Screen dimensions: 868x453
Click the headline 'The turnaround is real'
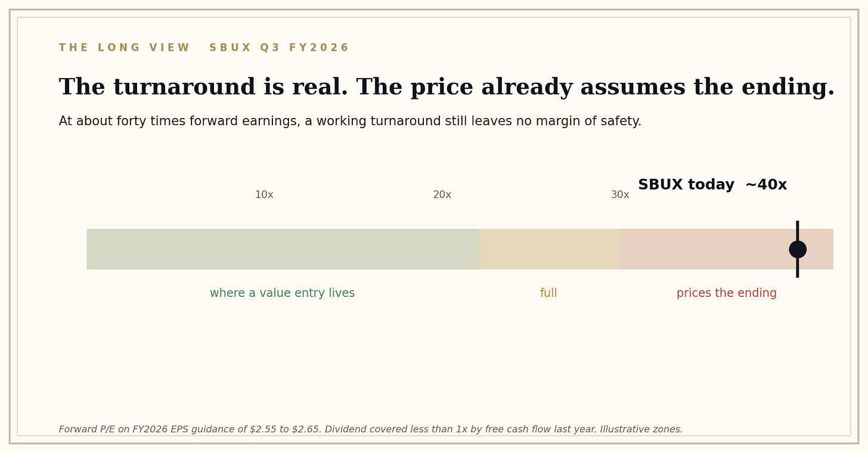[x=203, y=88]
